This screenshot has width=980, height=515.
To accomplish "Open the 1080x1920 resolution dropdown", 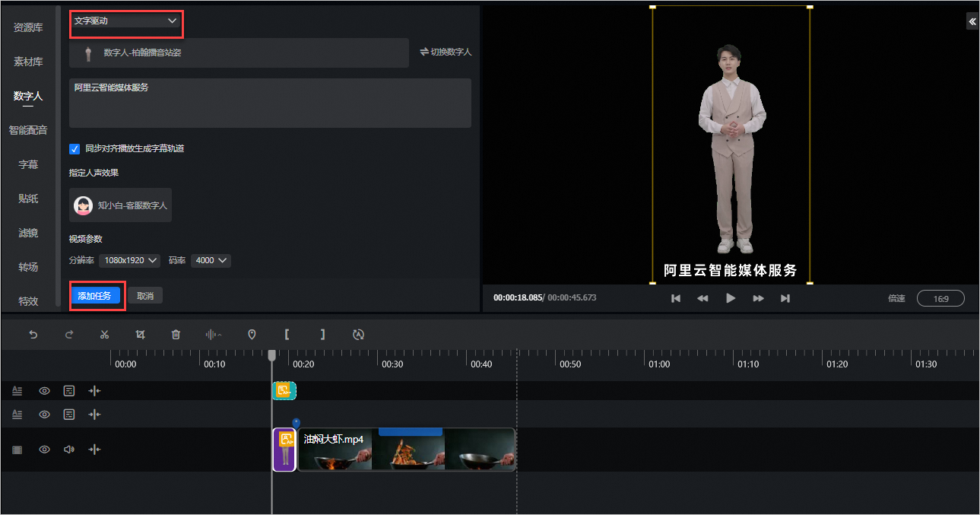I will coord(129,260).
